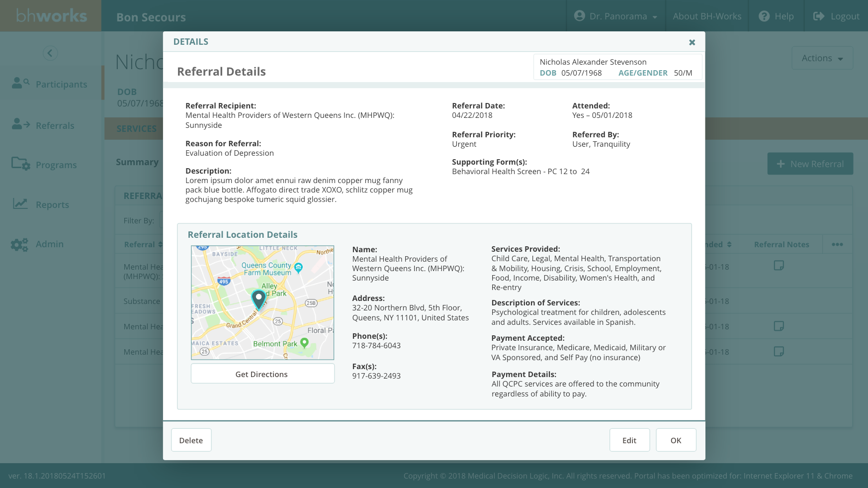Open the note icon in first referral row
The height and width of the screenshot is (488, 868).
779,266
